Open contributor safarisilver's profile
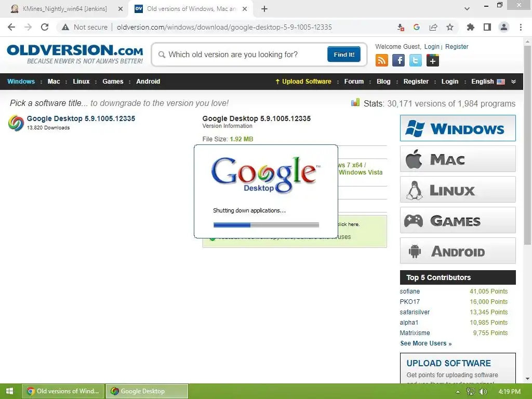Viewport: 532px width, 399px height. pyautogui.click(x=415, y=312)
